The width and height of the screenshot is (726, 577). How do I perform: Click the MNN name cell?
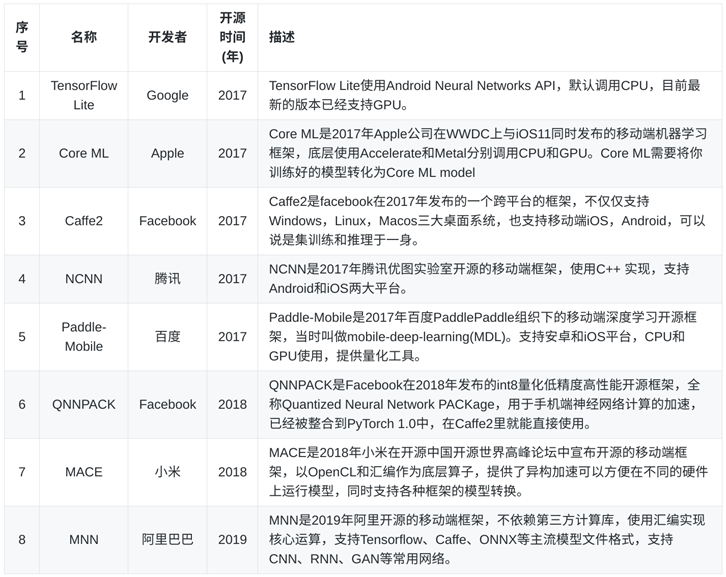pyautogui.click(x=84, y=539)
